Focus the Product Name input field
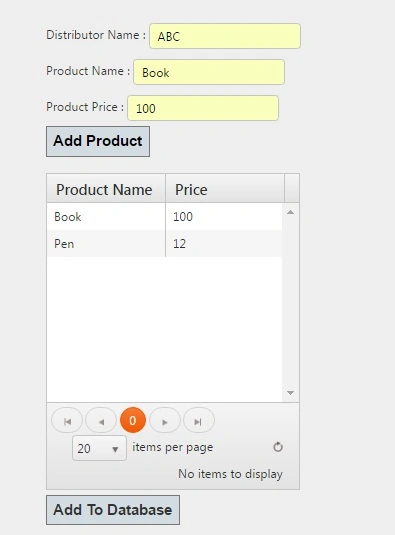This screenshot has width=395, height=535. (x=209, y=72)
